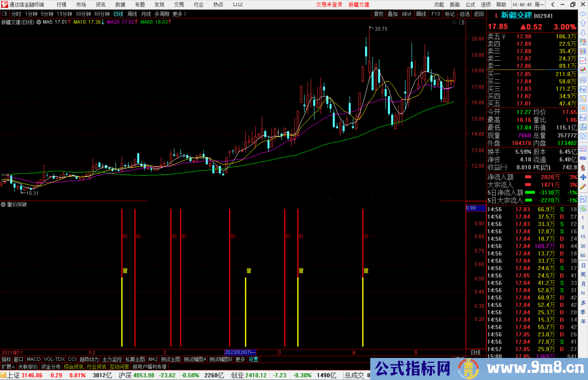Click the 复权 button
This screenshot has height=380, width=588.
pos(378,14)
